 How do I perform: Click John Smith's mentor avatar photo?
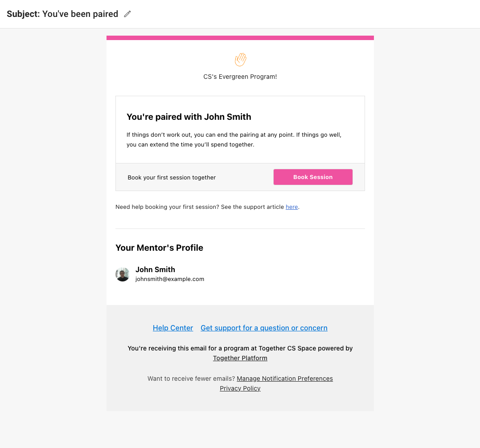pos(123,274)
